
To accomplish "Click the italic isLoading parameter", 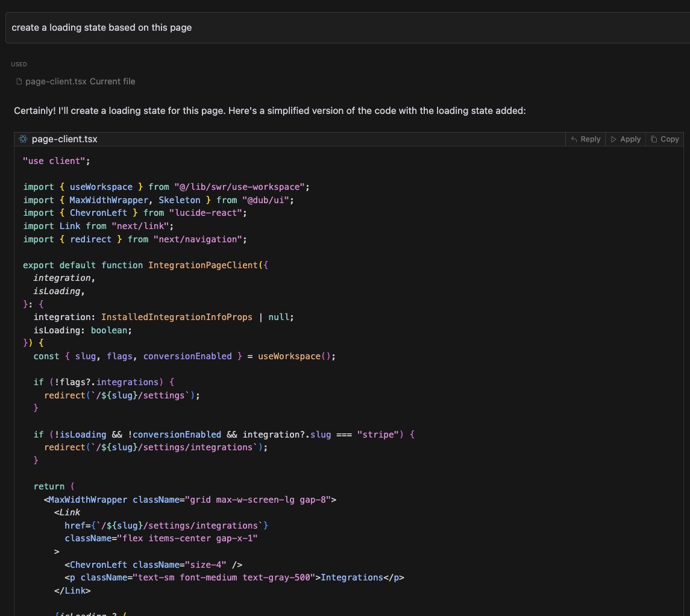I will coord(57,291).
